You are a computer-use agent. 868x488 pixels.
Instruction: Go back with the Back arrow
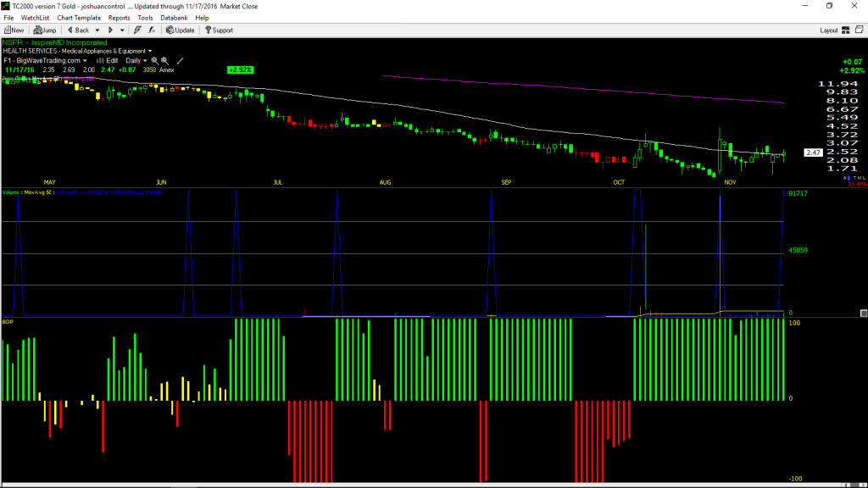coord(78,30)
